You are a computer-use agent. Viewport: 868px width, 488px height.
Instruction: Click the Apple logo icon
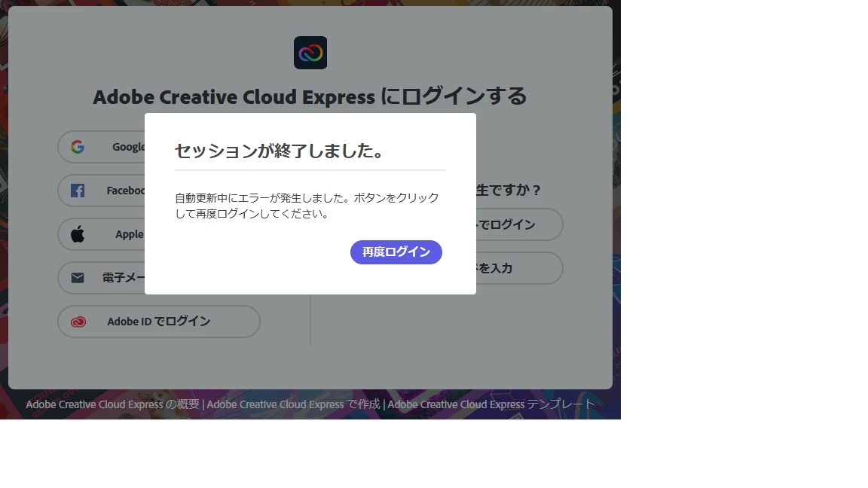click(x=78, y=234)
